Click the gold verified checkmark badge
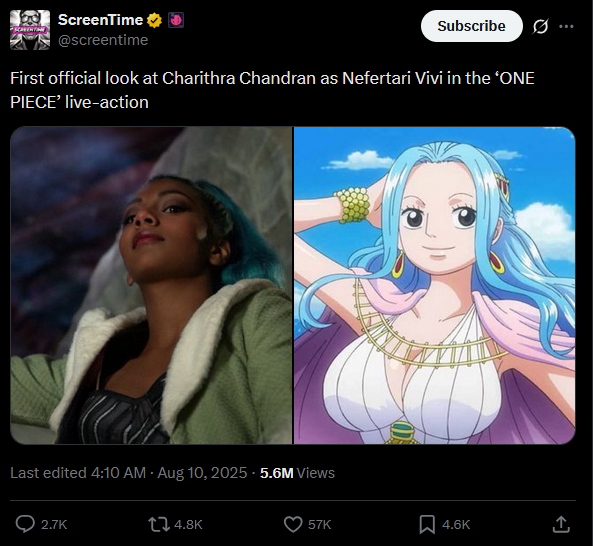 tap(154, 20)
